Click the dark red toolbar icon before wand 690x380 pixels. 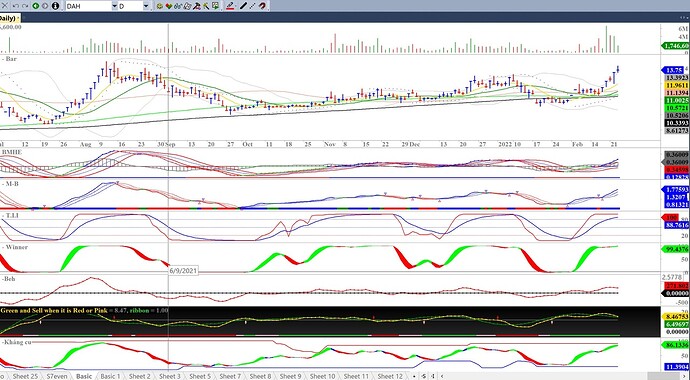pyautogui.click(x=197, y=6)
